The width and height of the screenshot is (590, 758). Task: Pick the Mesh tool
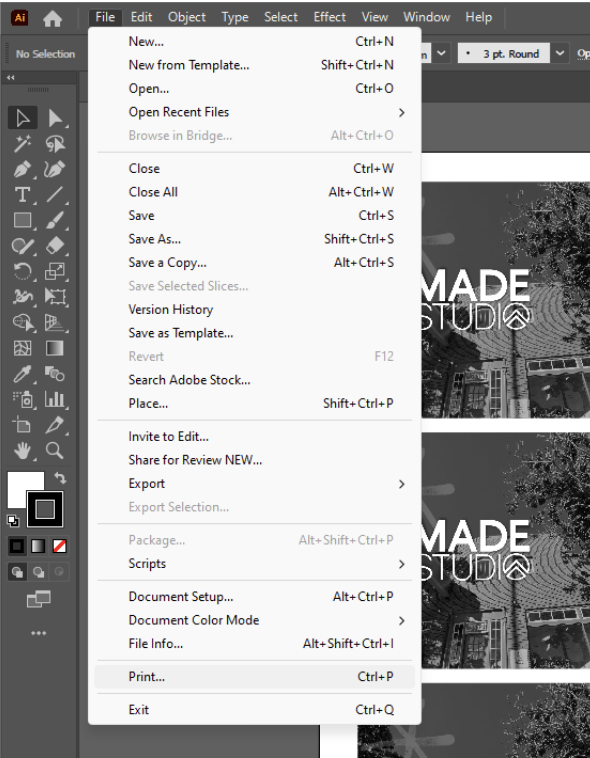23,348
